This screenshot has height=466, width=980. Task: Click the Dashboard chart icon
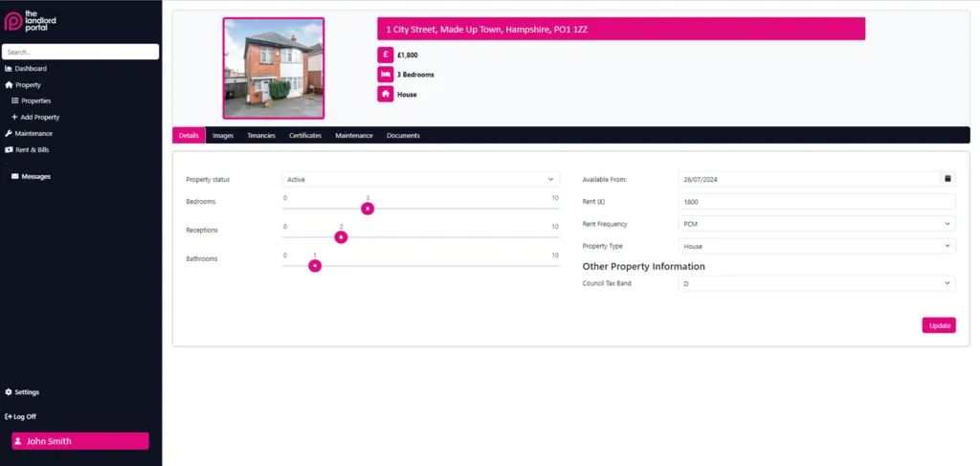point(9,69)
